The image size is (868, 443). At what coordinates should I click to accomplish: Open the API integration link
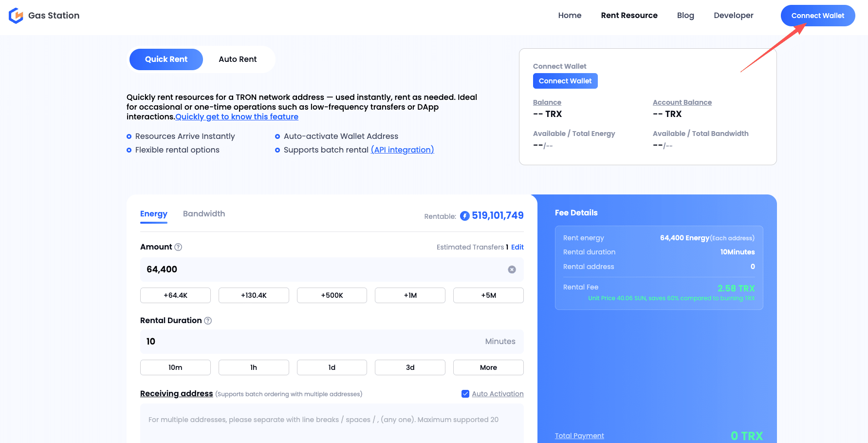(403, 150)
